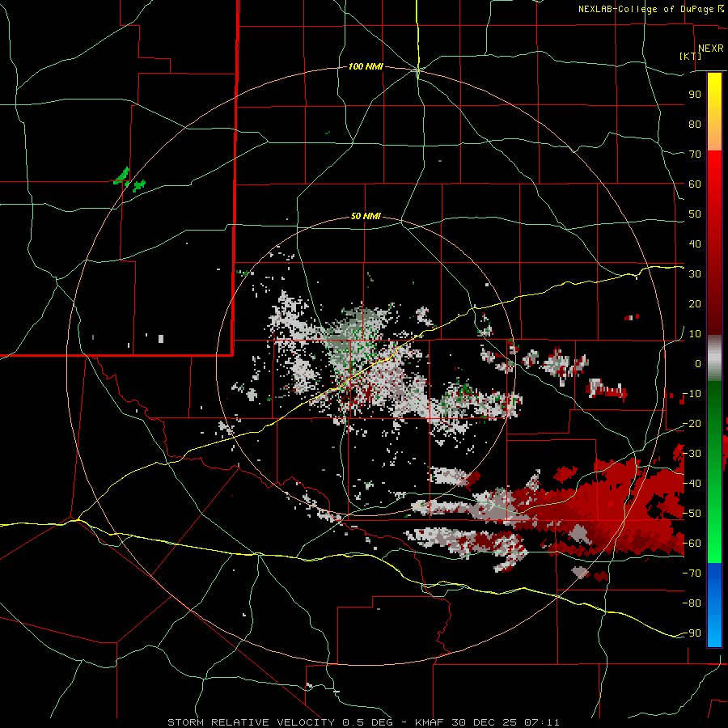Click the [KT] units label

click(691, 56)
